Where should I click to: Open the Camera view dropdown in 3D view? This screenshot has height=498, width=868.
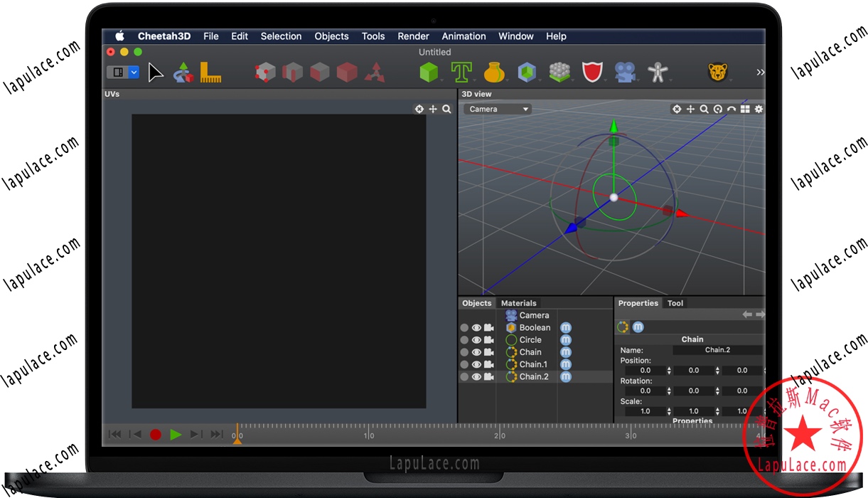pos(496,109)
